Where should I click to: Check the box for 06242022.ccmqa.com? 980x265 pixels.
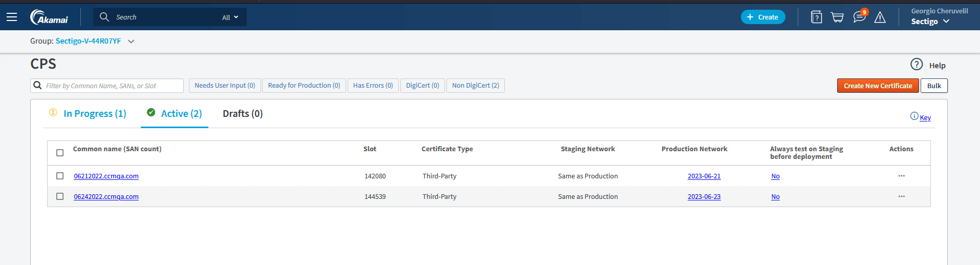point(60,196)
